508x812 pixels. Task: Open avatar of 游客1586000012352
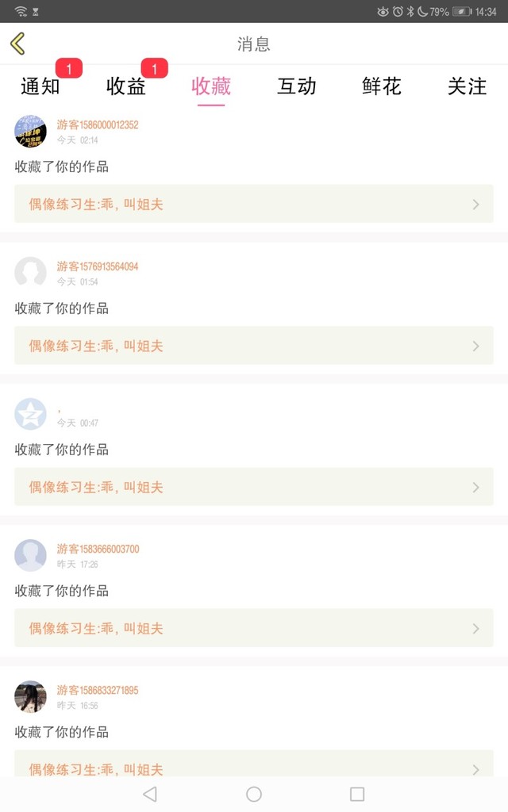[x=30, y=132]
